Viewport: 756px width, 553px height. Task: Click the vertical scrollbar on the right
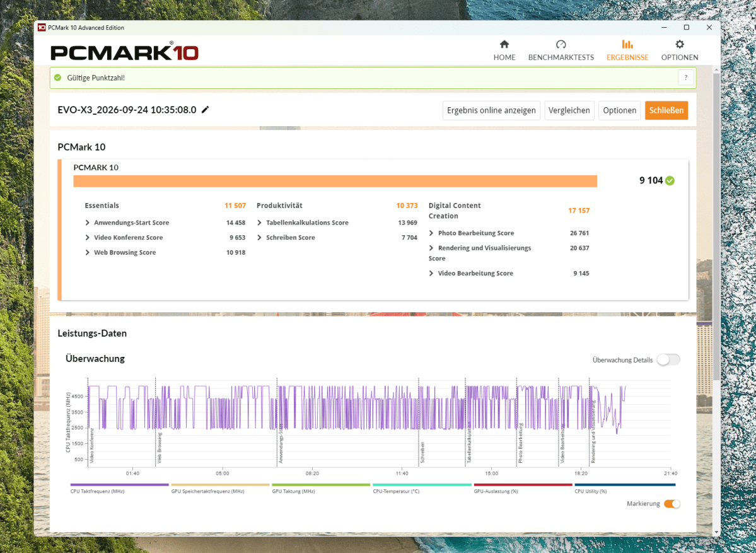pos(716,226)
